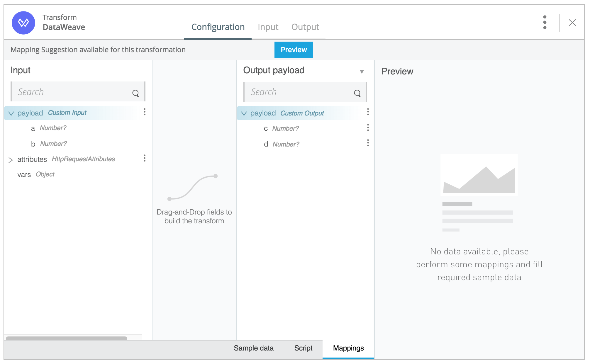Screen dimensions: 590x364
Task: Open options menu for output field c
Action: point(368,127)
